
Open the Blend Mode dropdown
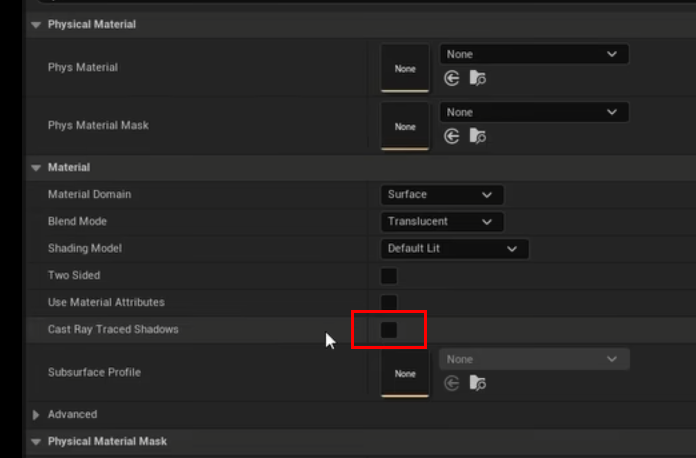pyautogui.click(x=442, y=222)
